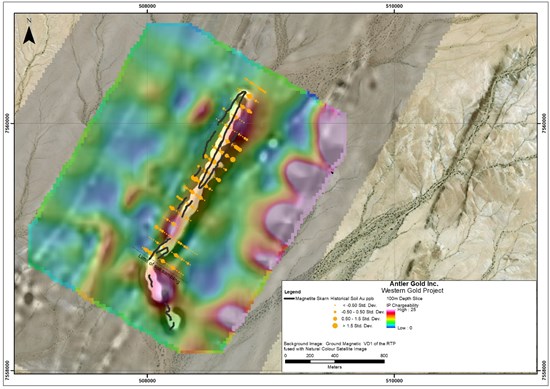Click the black-and-white scale bar
Viewport: 550px width, 389px height.
click(x=335, y=361)
